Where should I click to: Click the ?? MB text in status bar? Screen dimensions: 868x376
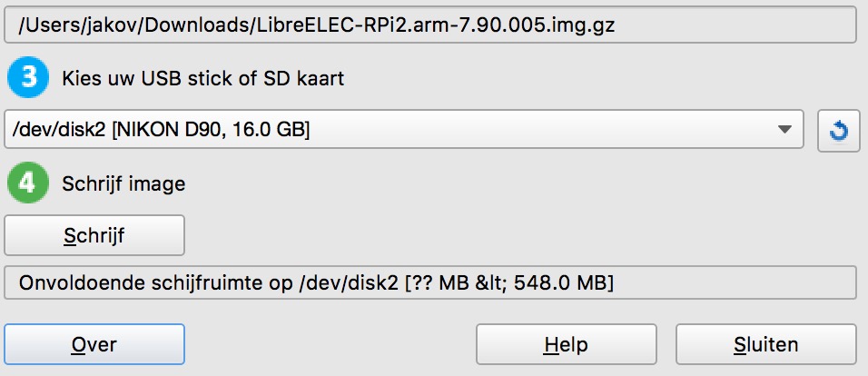[439, 283]
